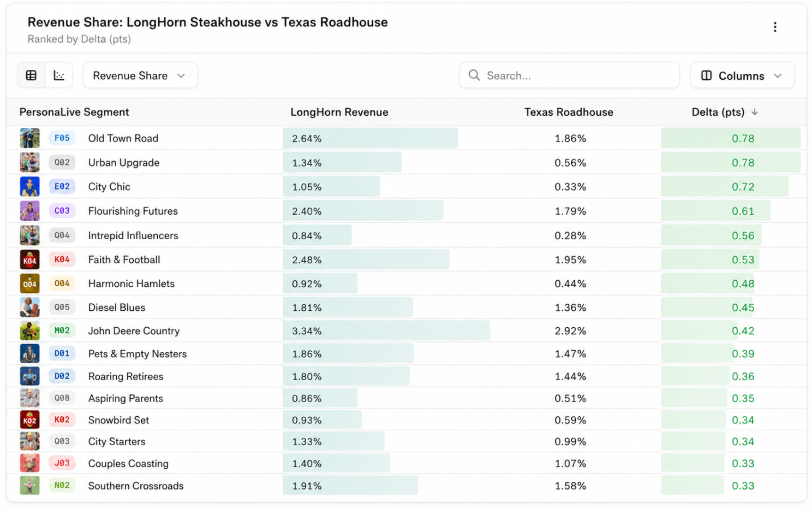Image resolution: width=812 pixels, height=508 pixels.
Task: Click the LongHorn Revenue column header
Action: pyautogui.click(x=339, y=112)
